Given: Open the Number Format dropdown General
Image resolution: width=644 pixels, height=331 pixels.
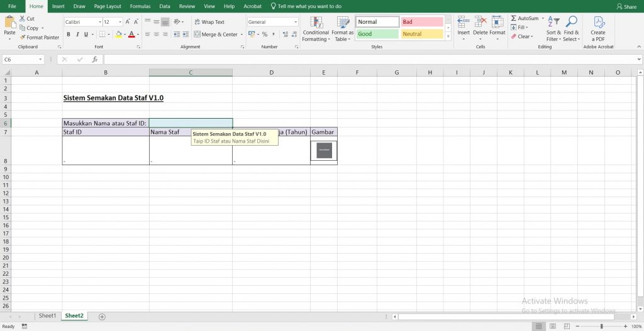Looking at the screenshot, I should [x=296, y=22].
